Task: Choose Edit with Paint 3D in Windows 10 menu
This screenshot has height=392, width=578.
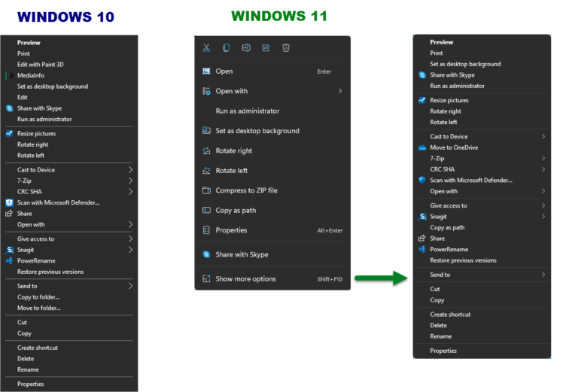Action: click(41, 65)
